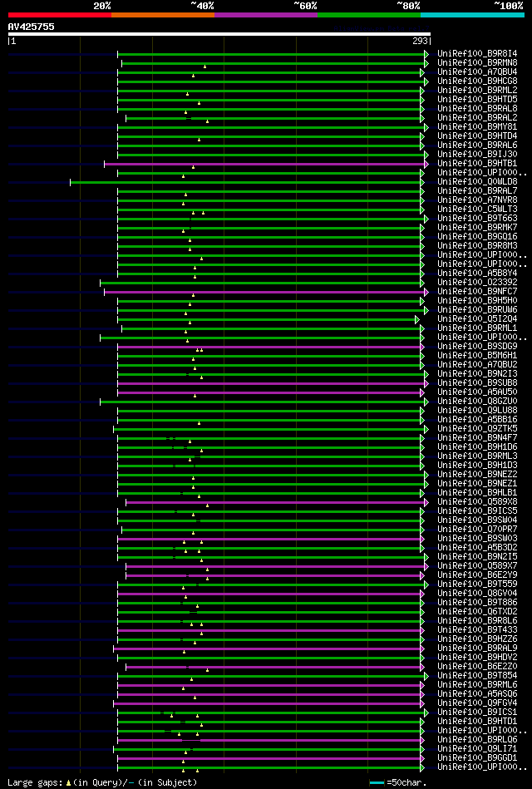Open the UniRef100_B9RMN8 hit label
The image size is (532, 789).
tap(478, 62)
